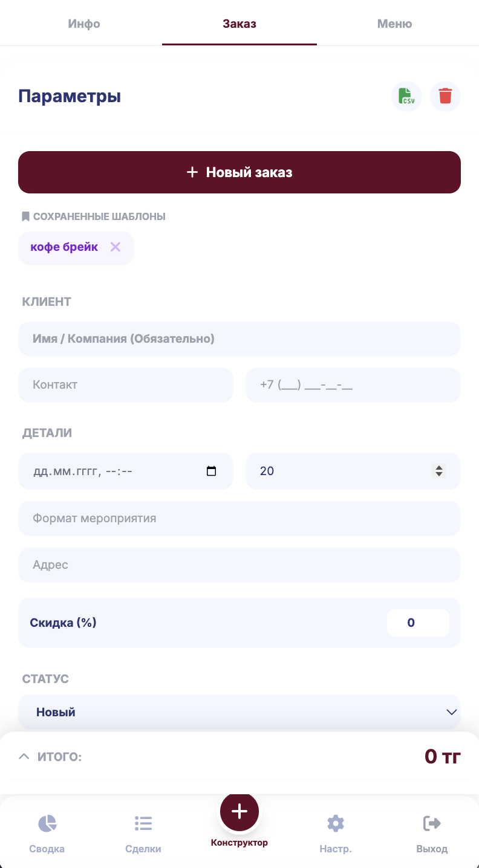The height and width of the screenshot is (868, 479).
Task: Focus the Адрес input field
Action: pyautogui.click(x=239, y=565)
